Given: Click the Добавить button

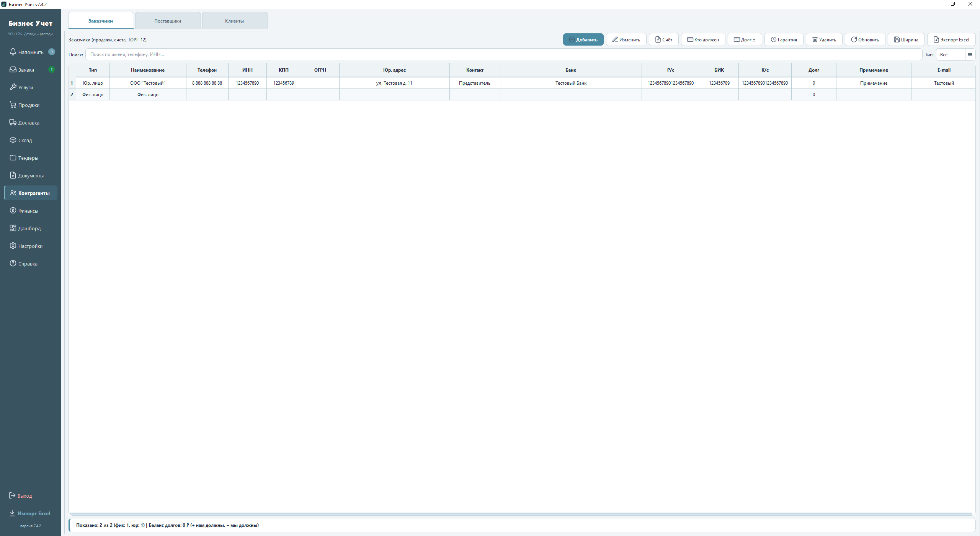Looking at the screenshot, I should pos(583,39).
